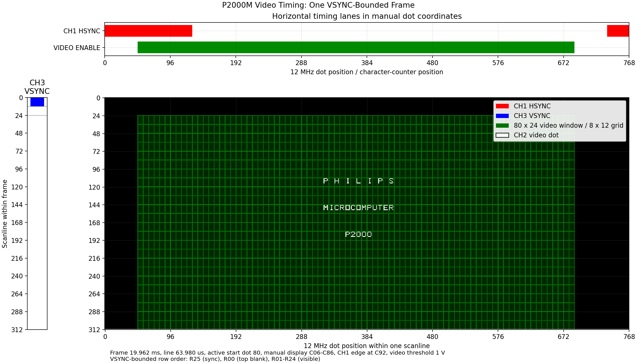Click tick label "672" on the top chart x-axis
637x364 pixels.
(x=563, y=63)
